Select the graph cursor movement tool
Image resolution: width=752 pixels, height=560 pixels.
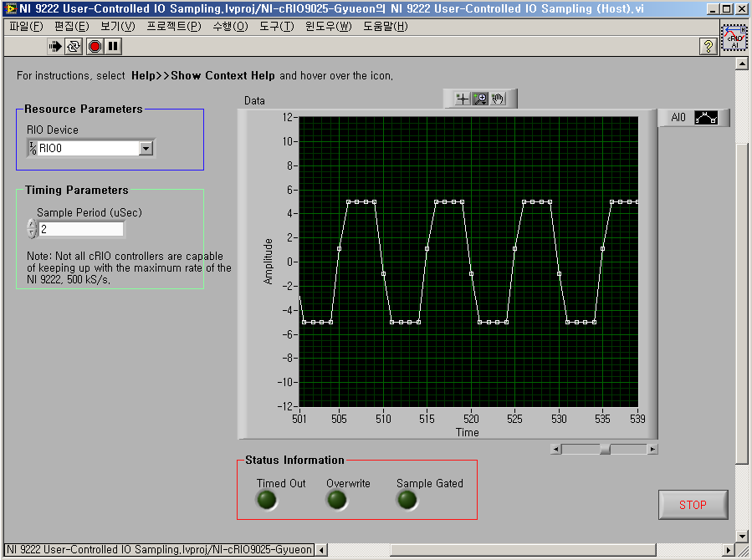(x=462, y=99)
